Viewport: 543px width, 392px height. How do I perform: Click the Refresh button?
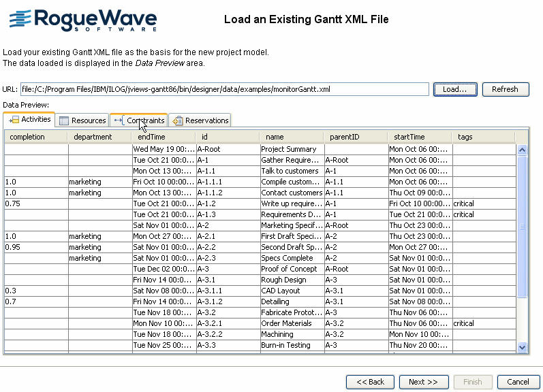click(x=505, y=89)
